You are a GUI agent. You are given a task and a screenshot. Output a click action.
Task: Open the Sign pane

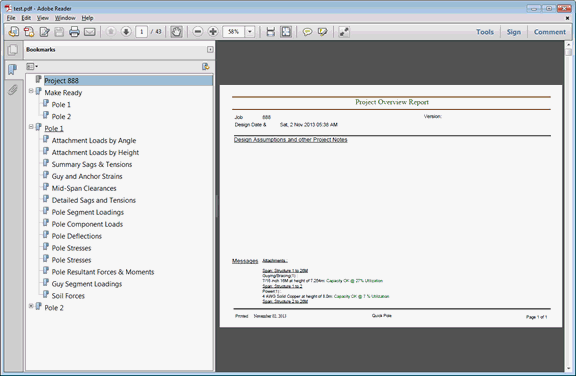click(514, 32)
